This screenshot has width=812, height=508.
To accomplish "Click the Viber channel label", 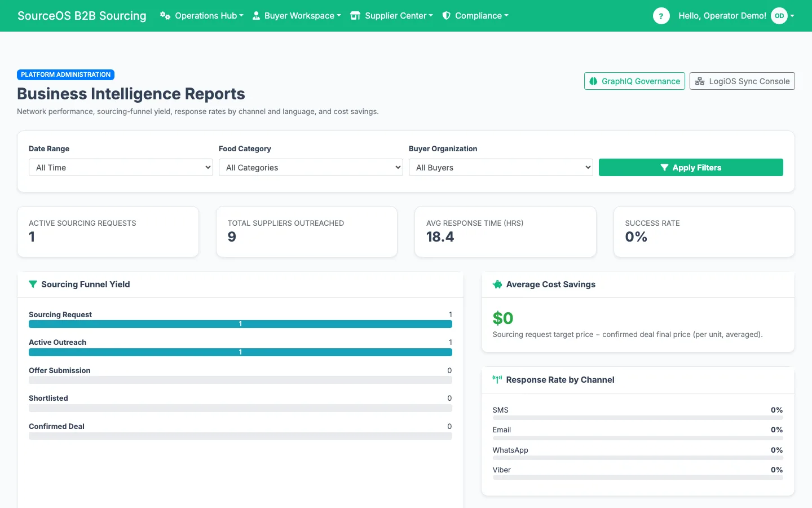I will coord(502,470).
